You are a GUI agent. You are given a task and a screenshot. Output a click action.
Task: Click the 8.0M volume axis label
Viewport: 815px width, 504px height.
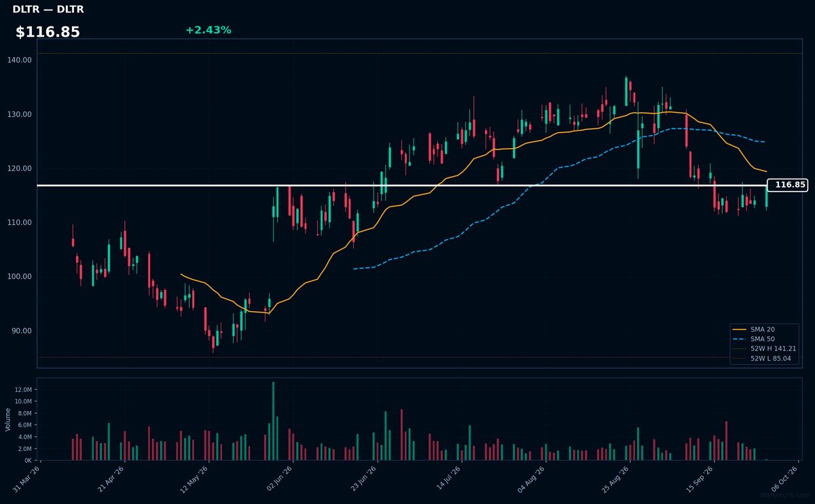(24, 413)
